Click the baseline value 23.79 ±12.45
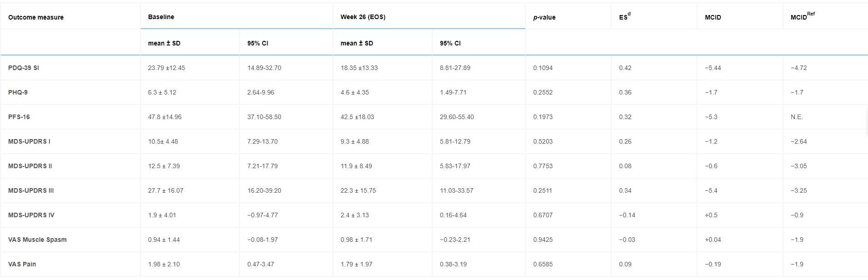 [166, 68]
